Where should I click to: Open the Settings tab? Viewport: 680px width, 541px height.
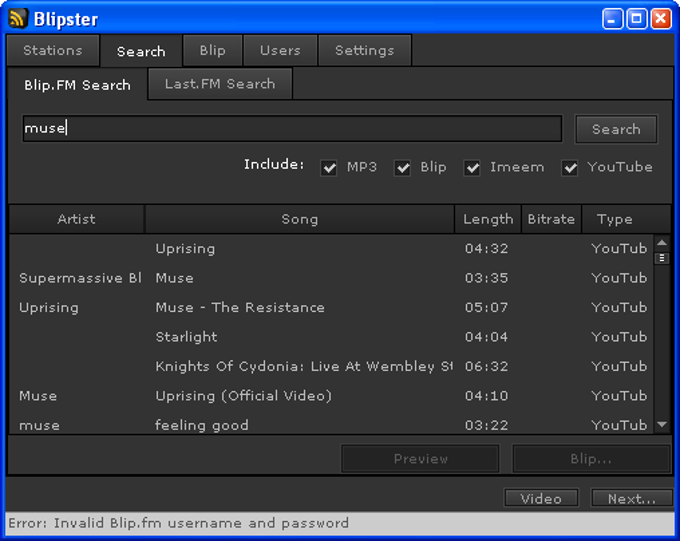[365, 50]
